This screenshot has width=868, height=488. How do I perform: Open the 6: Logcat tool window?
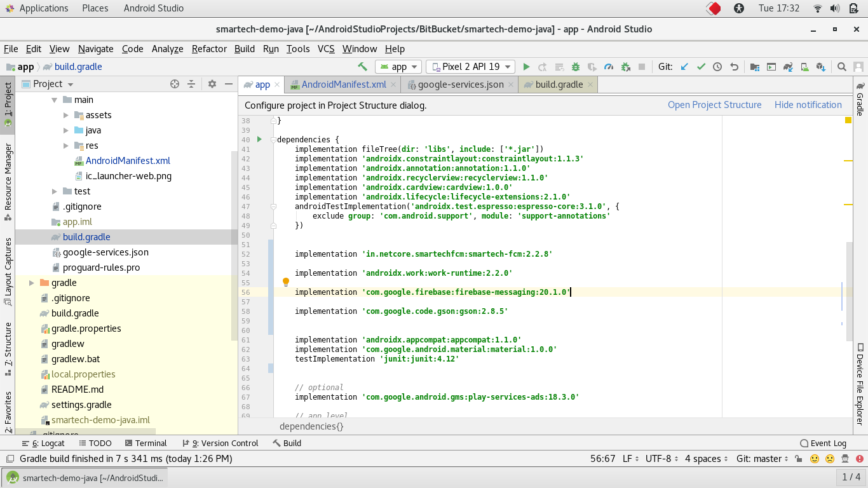coord(43,443)
